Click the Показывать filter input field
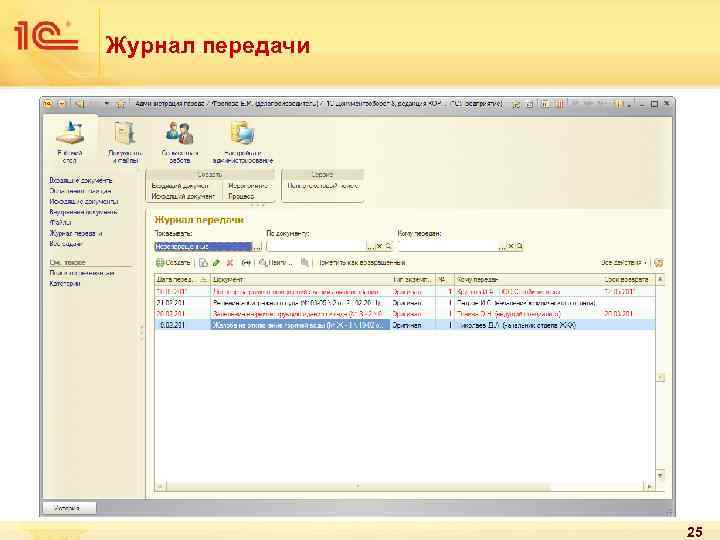720x540 pixels. [203, 247]
